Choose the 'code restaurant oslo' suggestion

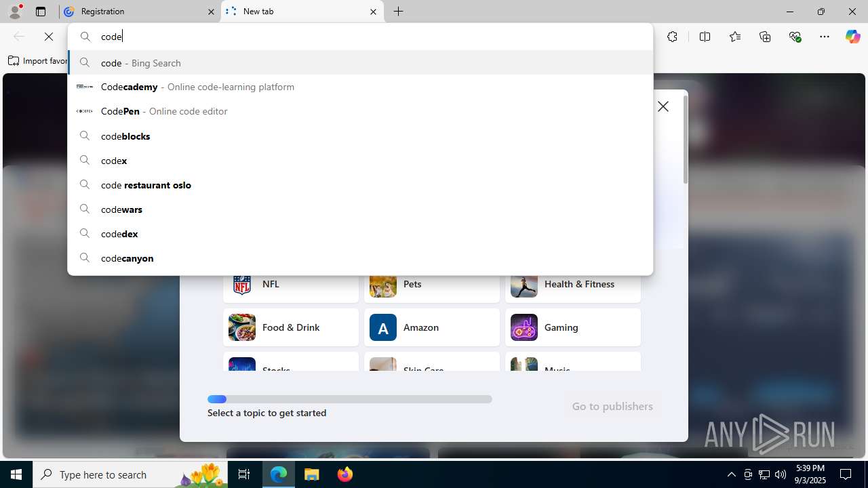click(x=360, y=184)
